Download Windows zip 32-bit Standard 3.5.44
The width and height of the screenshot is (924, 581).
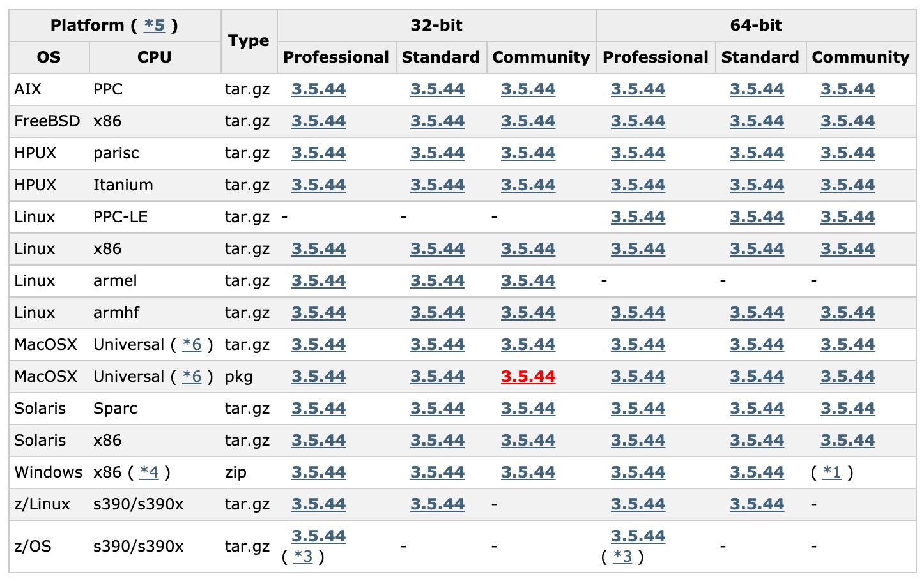(437, 472)
